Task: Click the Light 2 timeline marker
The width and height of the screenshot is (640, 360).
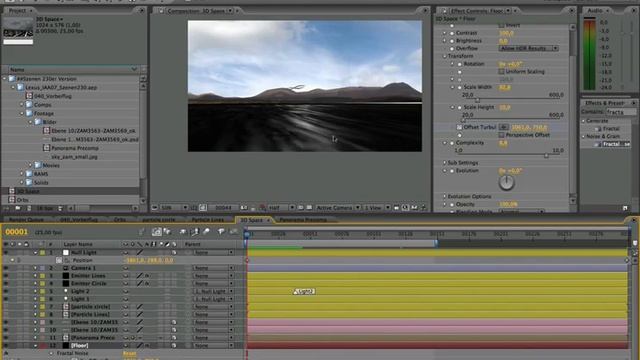Action: click(304, 291)
